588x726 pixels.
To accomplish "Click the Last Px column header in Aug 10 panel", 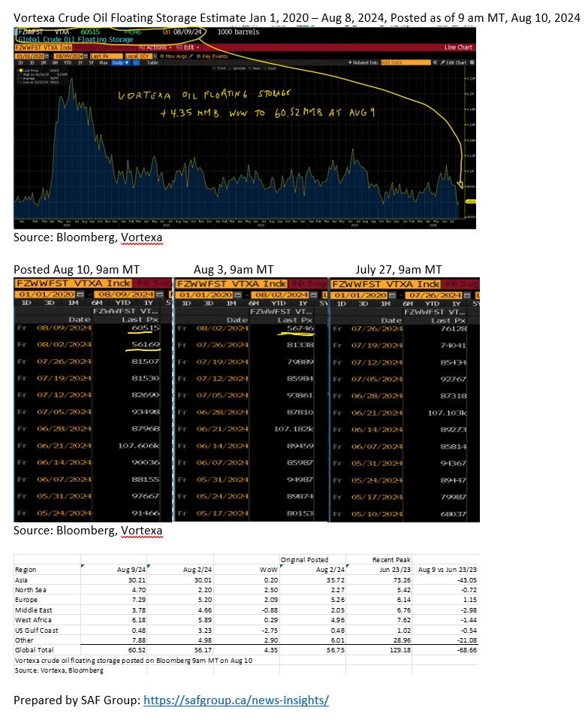I will tap(140, 319).
